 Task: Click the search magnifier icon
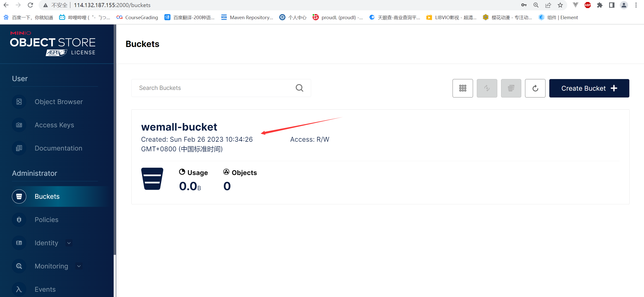click(x=299, y=88)
